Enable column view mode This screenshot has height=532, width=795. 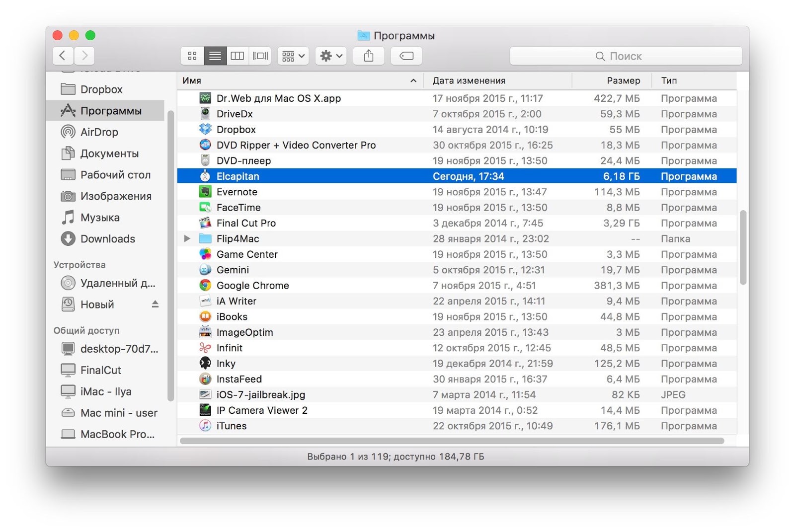(x=238, y=56)
